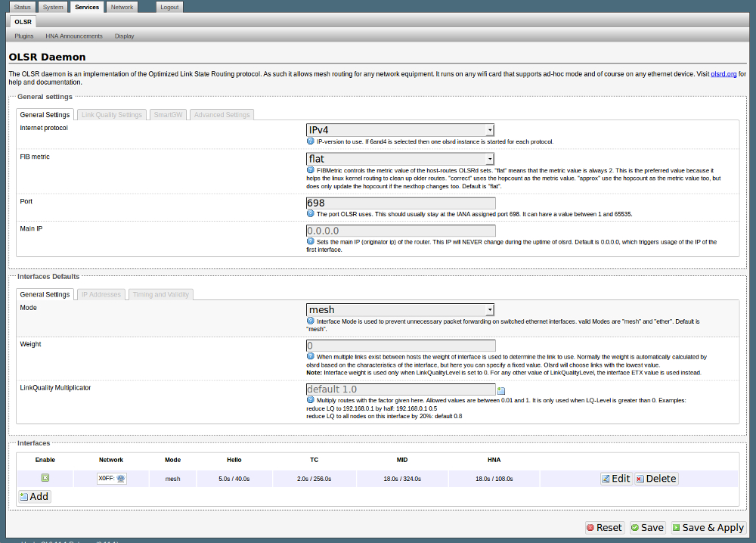Click the X0FF network badge icon
Screen dimensions: 756x543
click(121, 479)
